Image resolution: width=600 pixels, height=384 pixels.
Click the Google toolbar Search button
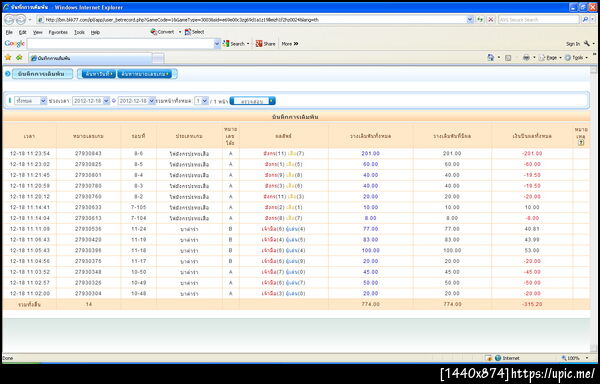(234, 44)
